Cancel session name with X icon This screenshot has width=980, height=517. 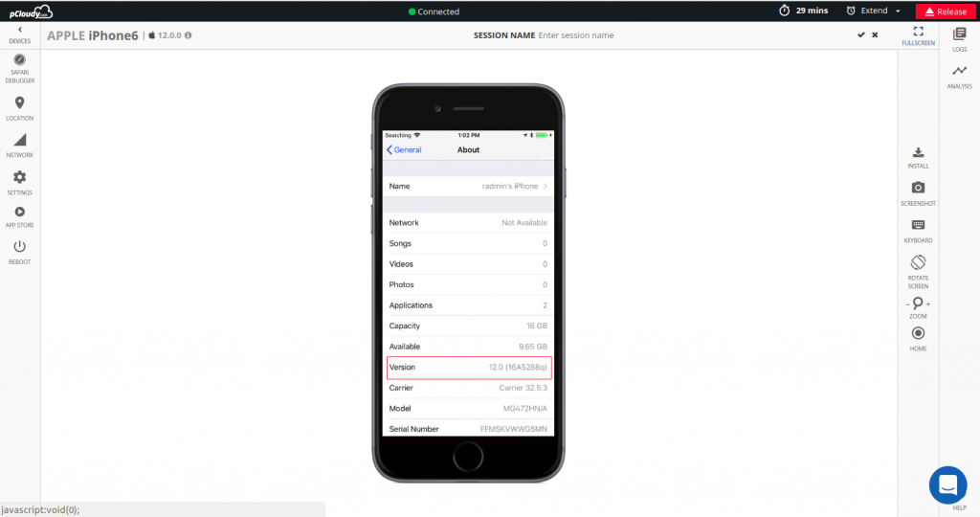click(875, 35)
